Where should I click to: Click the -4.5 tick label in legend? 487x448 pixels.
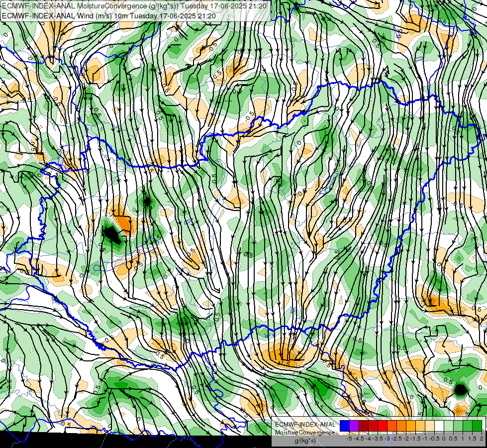(x=359, y=439)
